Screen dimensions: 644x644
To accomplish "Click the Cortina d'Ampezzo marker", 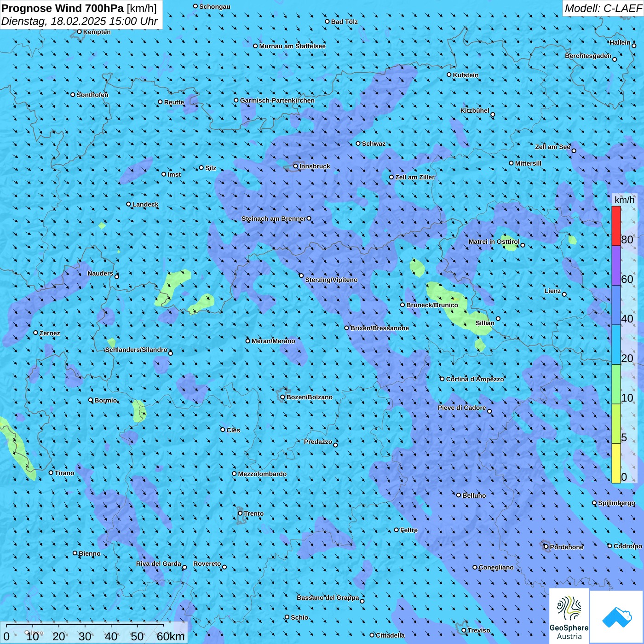I will tap(442, 379).
